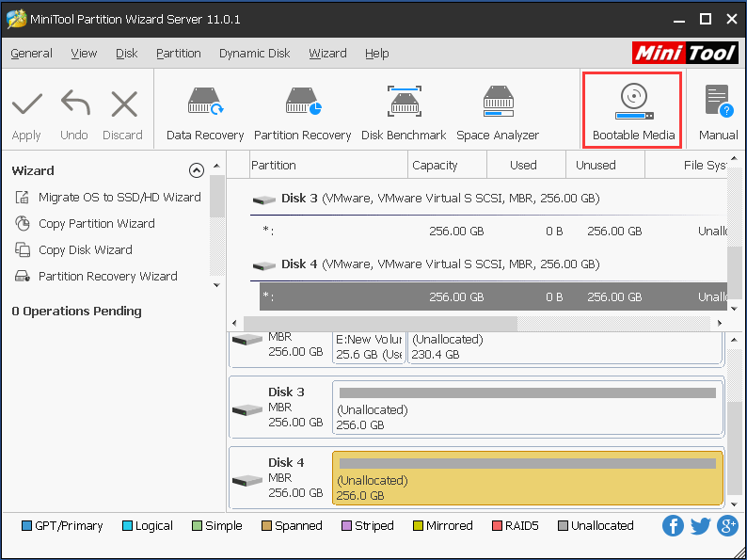Image resolution: width=747 pixels, height=560 pixels.
Task: Start Migrate OS to SSD/HD Wizard
Action: 119,198
